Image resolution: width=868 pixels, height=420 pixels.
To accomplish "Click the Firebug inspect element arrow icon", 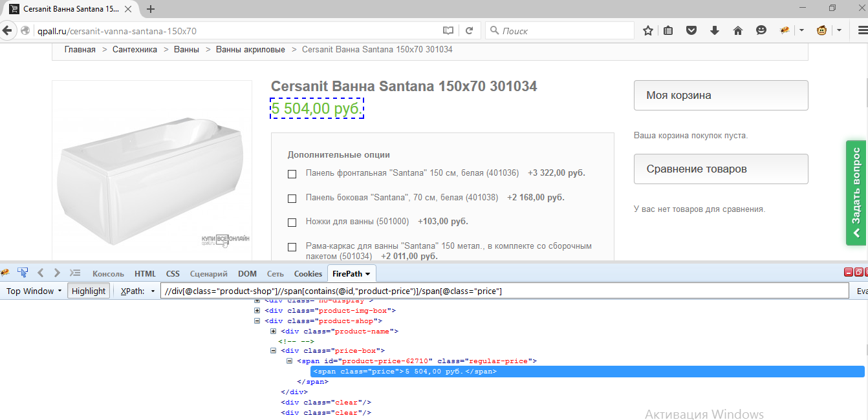I will (x=23, y=273).
